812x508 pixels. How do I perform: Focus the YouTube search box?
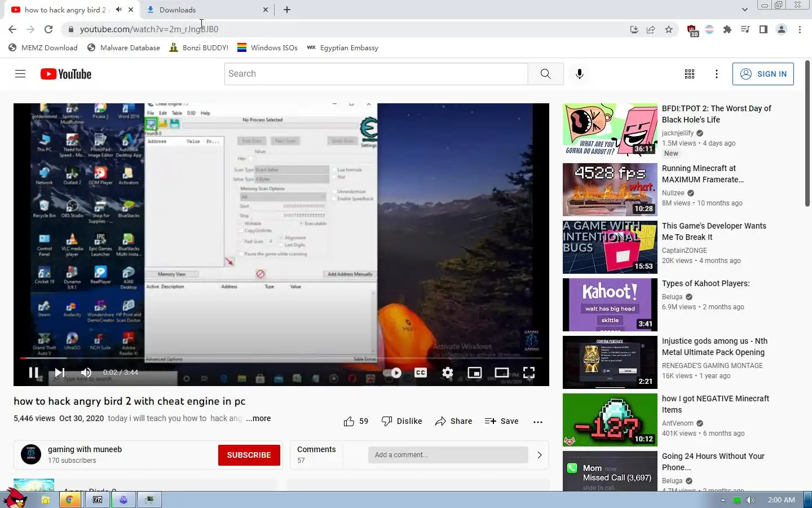pos(376,74)
